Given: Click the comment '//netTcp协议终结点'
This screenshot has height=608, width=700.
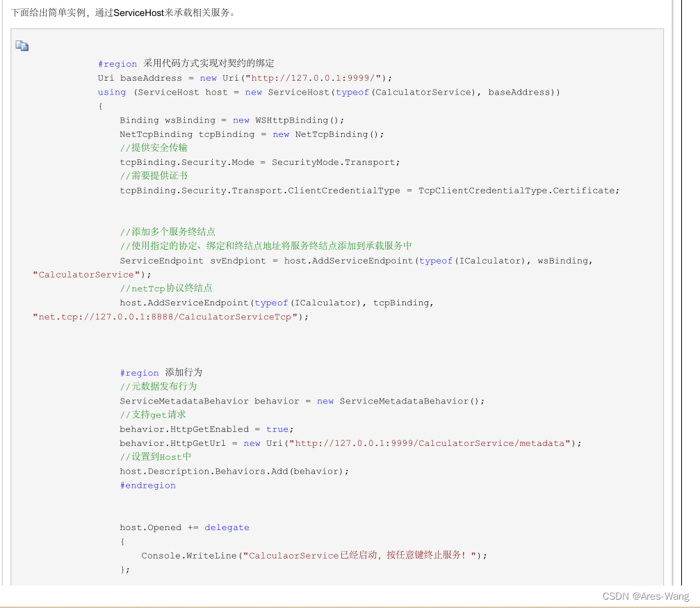Looking at the screenshot, I should pyautogui.click(x=166, y=289).
